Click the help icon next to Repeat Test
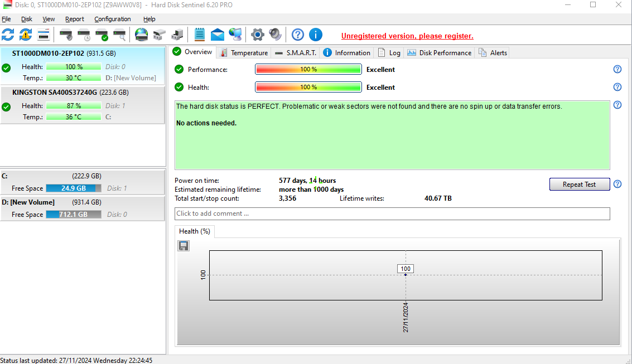This screenshot has height=364, width=632. [617, 184]
